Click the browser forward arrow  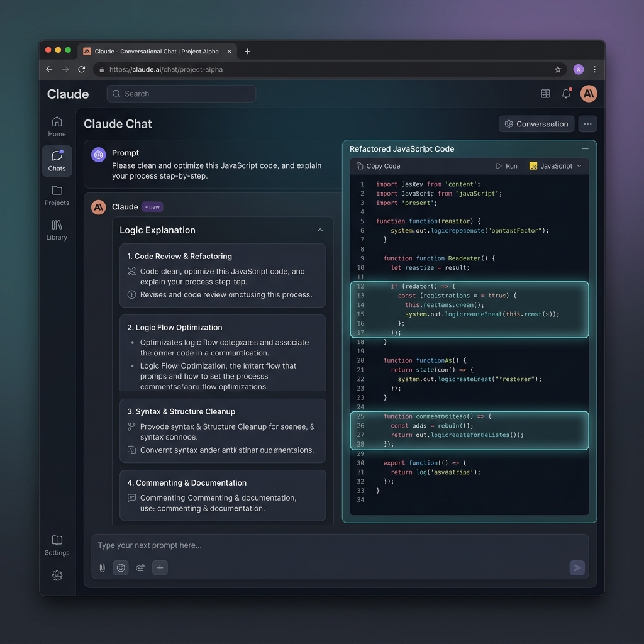(x=65, y=69)
